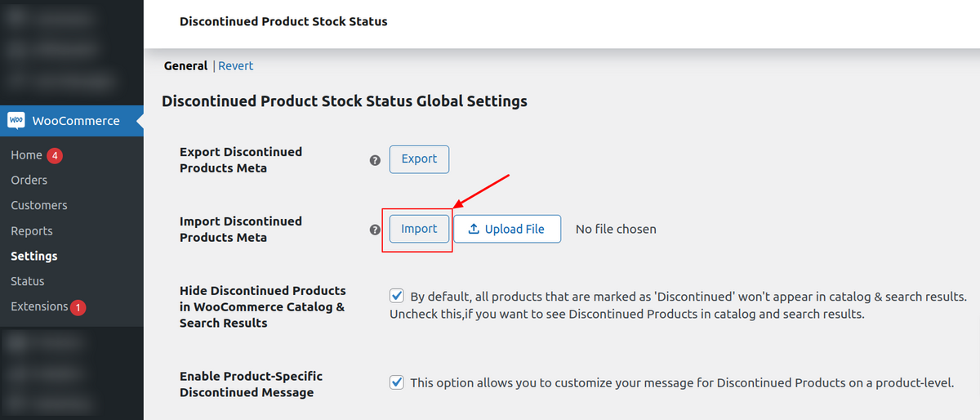
Task: Open Customers in the WooCommerce menu
Action: [39, 205]
